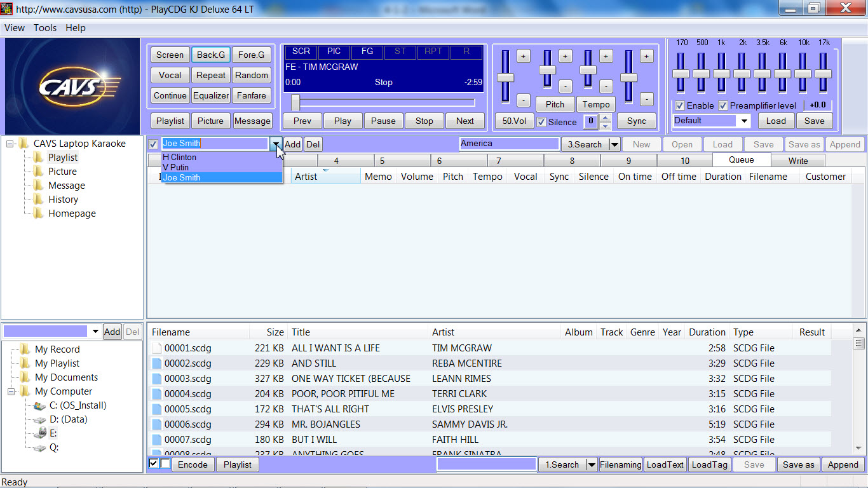Click the song progress slider handle

point(295,102)
